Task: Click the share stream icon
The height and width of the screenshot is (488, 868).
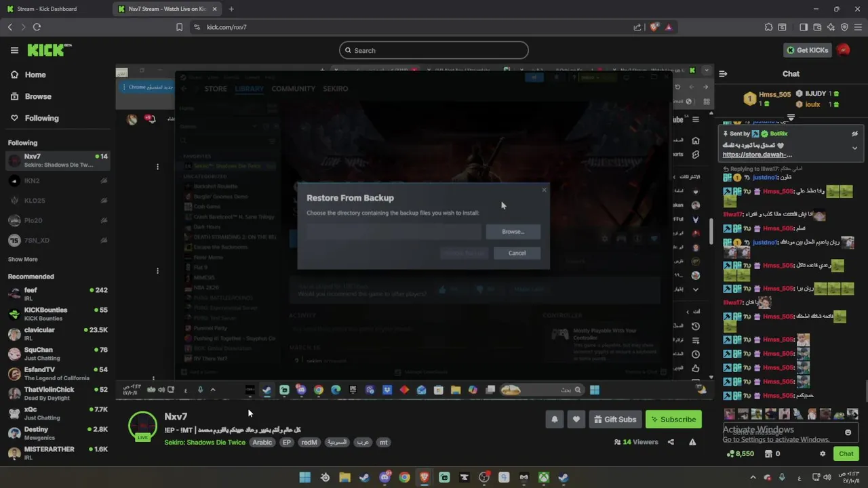Action: click(671, 442)
